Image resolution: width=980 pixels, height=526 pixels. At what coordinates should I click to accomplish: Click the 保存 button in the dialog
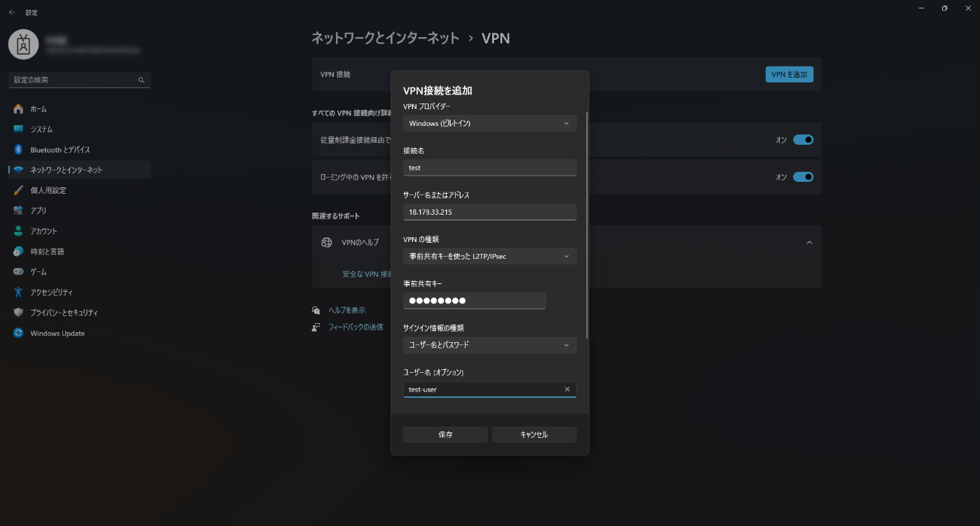point(445,434)
